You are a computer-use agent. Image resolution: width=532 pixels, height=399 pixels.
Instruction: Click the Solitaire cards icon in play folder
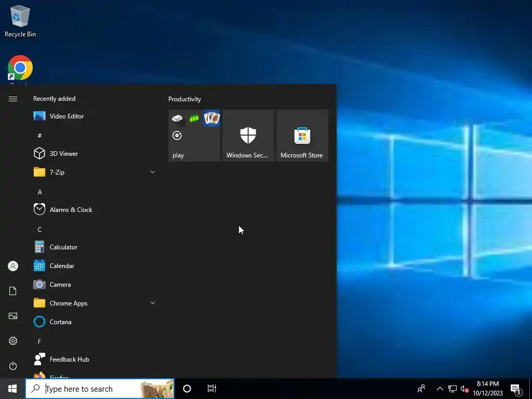(212, 118)
